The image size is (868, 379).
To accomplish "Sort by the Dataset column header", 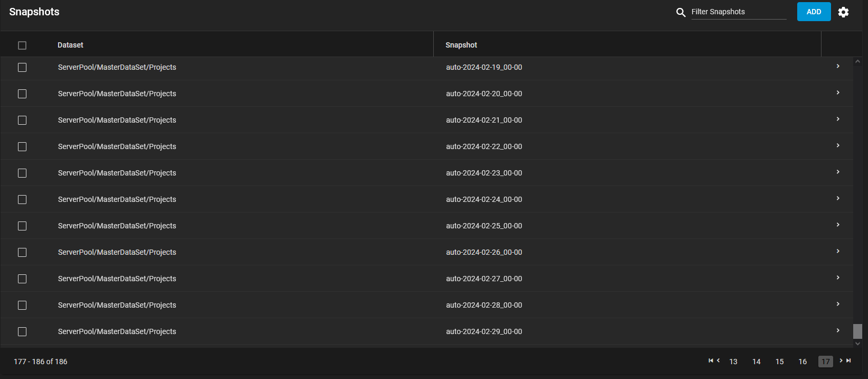I will [70, 45].
